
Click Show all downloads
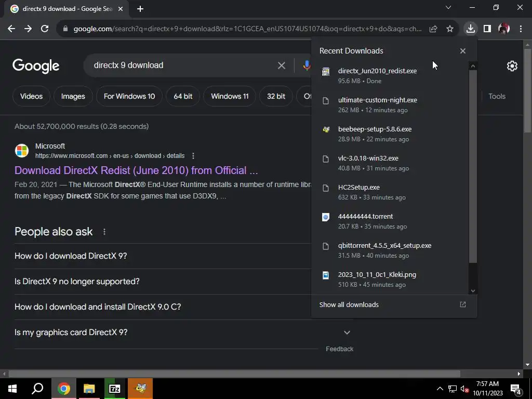pyautogui.click(x=349, y=304)
